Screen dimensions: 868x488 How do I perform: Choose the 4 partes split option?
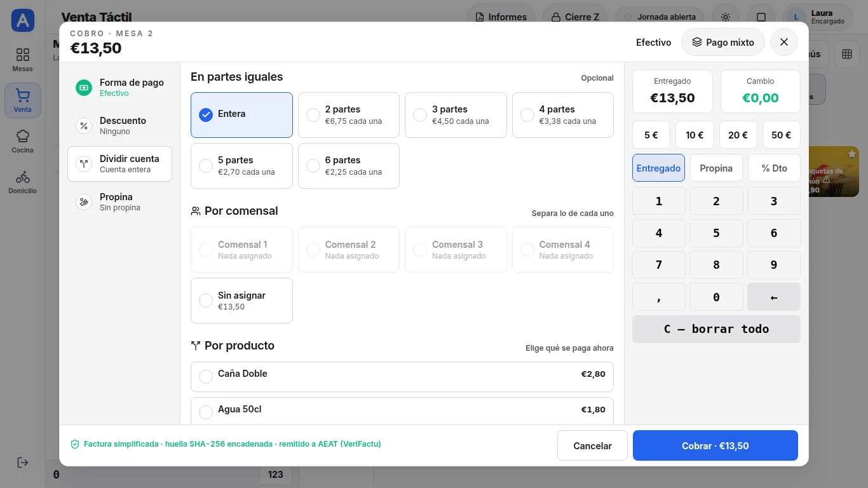point(563,115)
